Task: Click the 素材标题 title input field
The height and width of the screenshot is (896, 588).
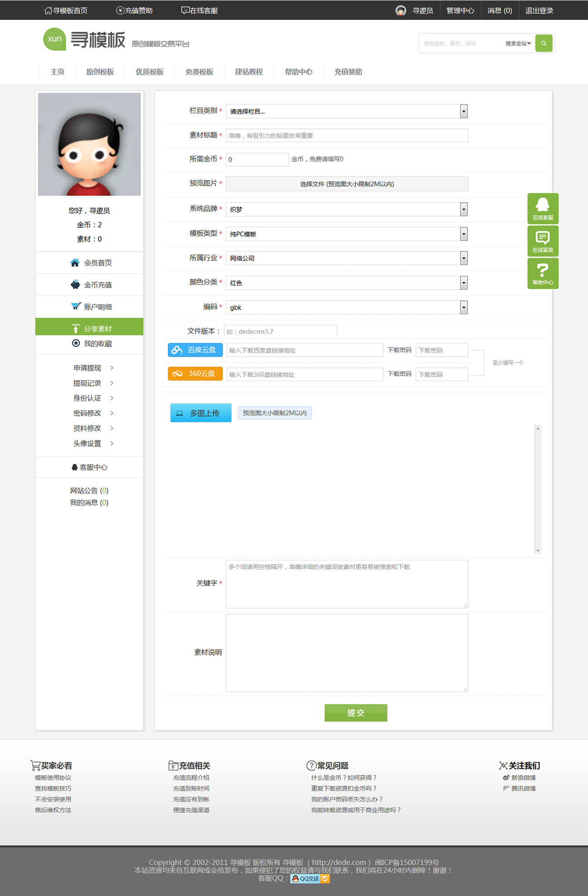Action: [x=346, y=136]
